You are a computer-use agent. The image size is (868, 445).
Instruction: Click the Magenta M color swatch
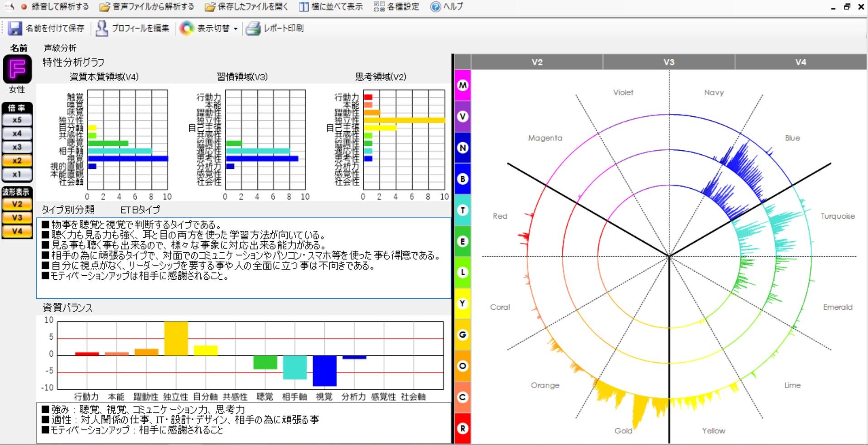click(463, 85)
